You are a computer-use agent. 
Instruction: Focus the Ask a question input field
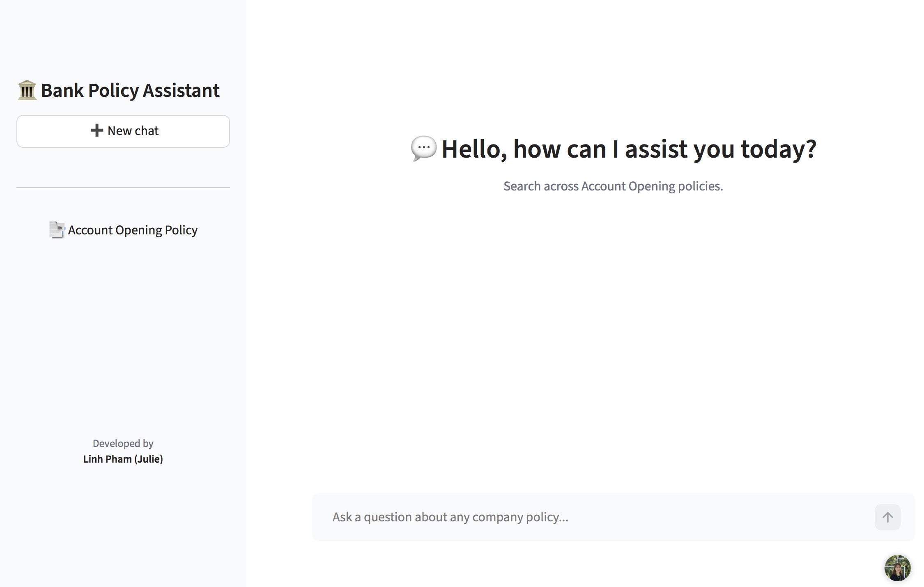pyautogui.click(x=591, y=517)
